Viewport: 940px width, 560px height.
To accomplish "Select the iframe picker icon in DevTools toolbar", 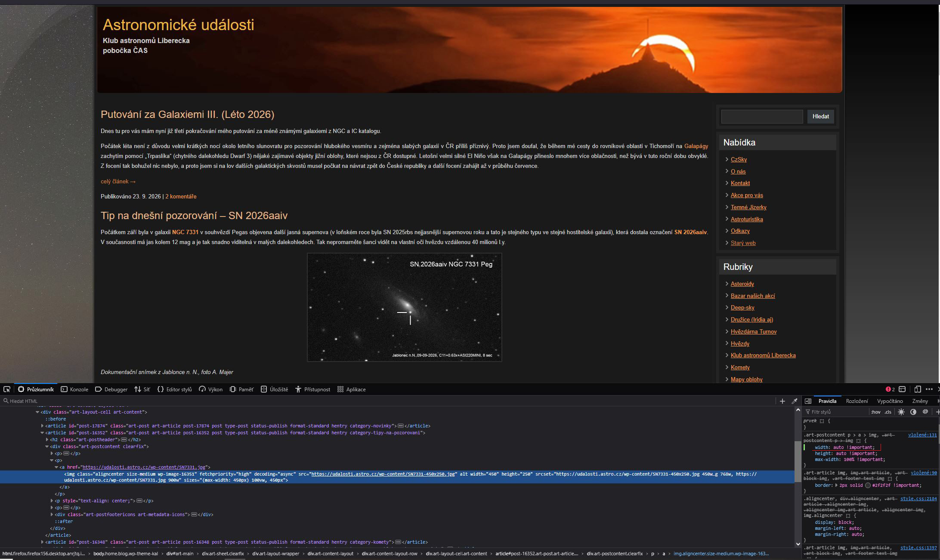I will [x=902, y=389].
